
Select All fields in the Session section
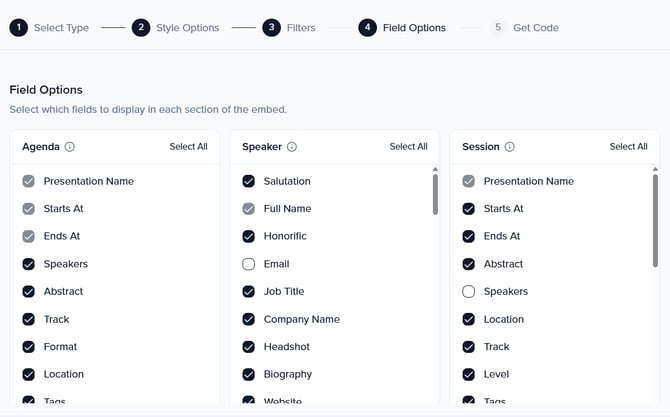pyautogui.click(x=628, y=147)
